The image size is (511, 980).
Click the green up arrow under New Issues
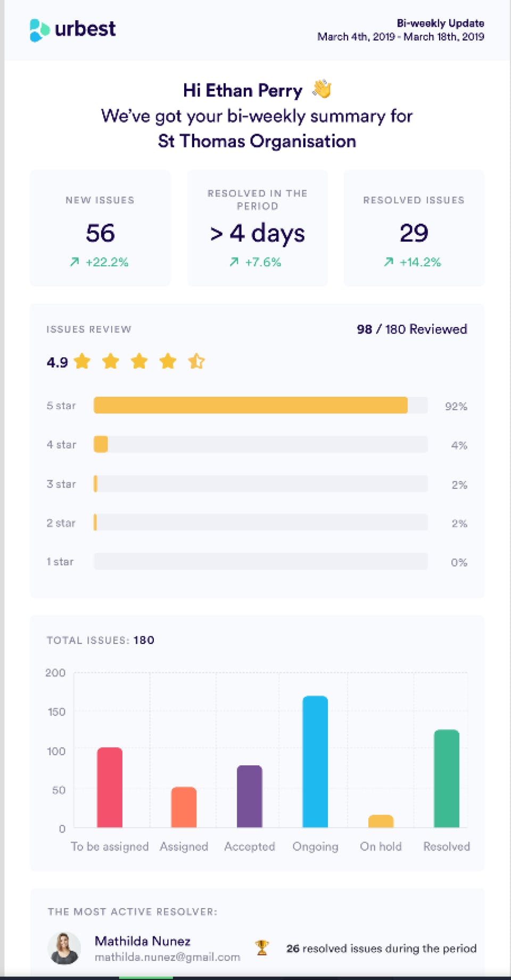point(75,262)
